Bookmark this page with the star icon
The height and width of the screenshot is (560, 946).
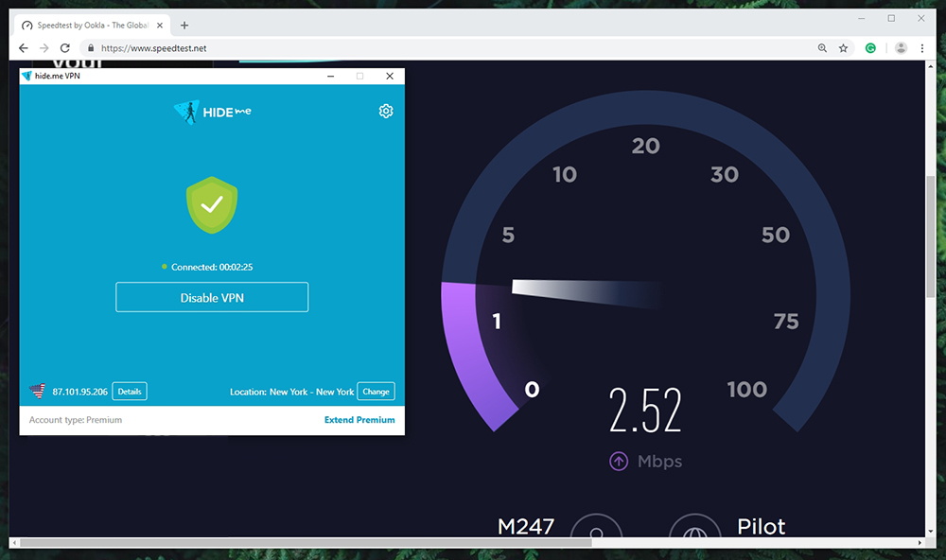[x=844, y=48]
